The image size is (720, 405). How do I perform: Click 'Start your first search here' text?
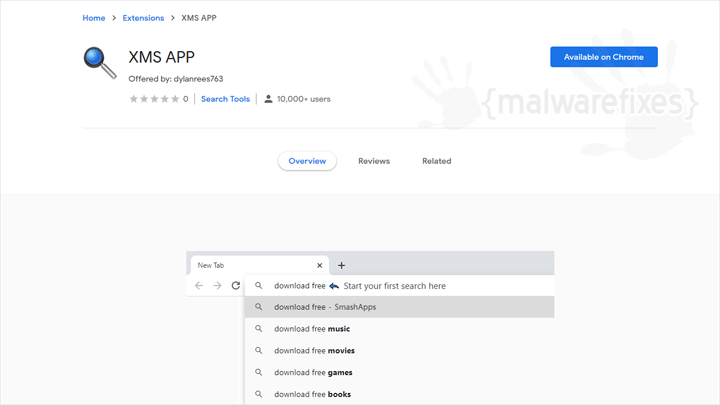[x=394, y=286]
